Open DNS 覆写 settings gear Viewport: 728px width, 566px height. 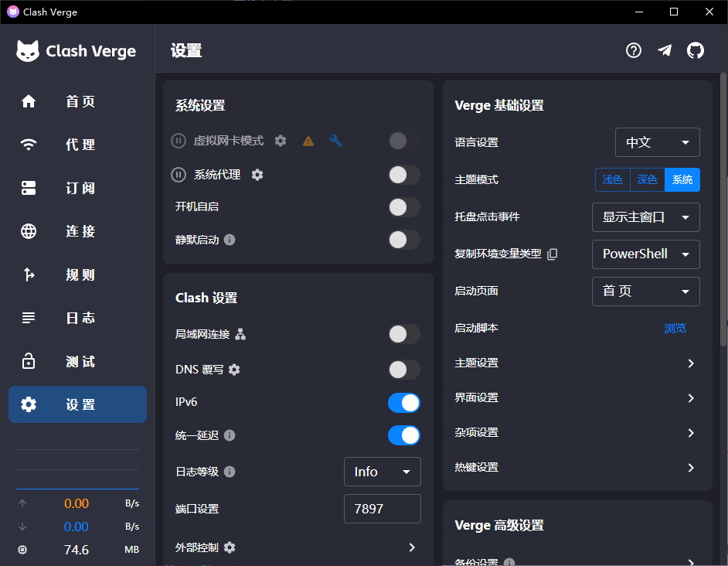tap(234, 370)
